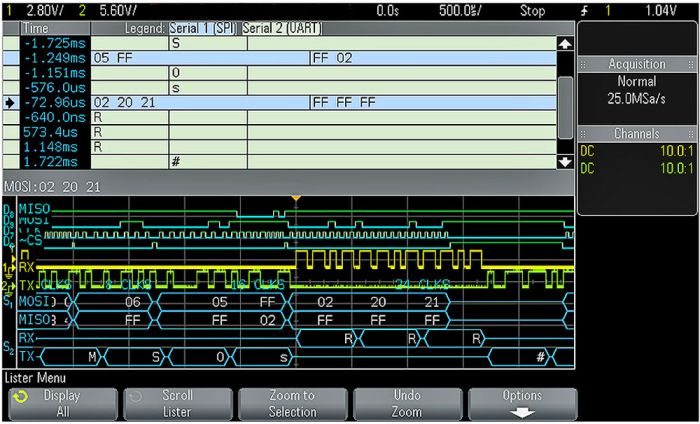Select the lister row at 573.4us
This screenshot has height=424, width=700.
coord(279,132)
